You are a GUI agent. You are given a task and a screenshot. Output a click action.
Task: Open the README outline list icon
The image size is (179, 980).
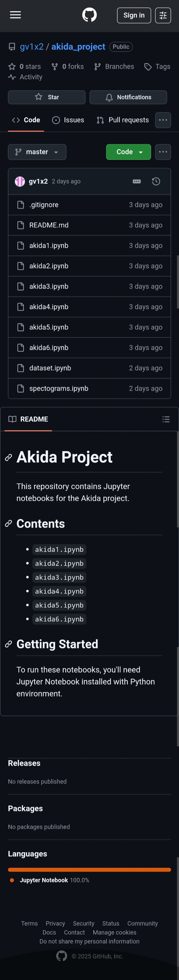pyautogui.click(x=166, y=419)
